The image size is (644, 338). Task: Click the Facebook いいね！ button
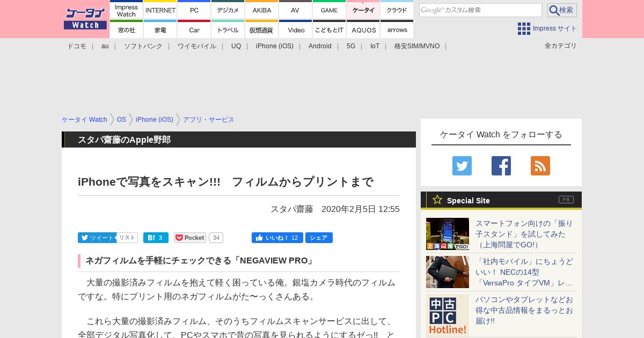(277, 238)
